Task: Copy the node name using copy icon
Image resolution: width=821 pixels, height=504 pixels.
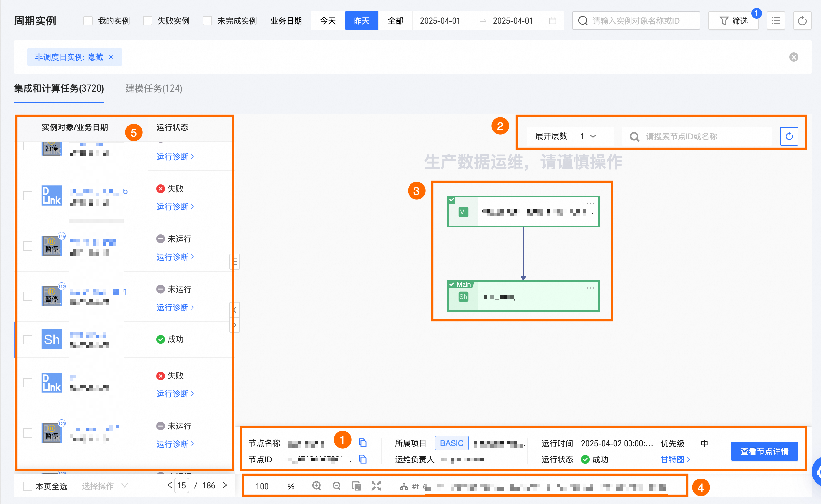Action: pyautogui.click(x=362, y=443)
